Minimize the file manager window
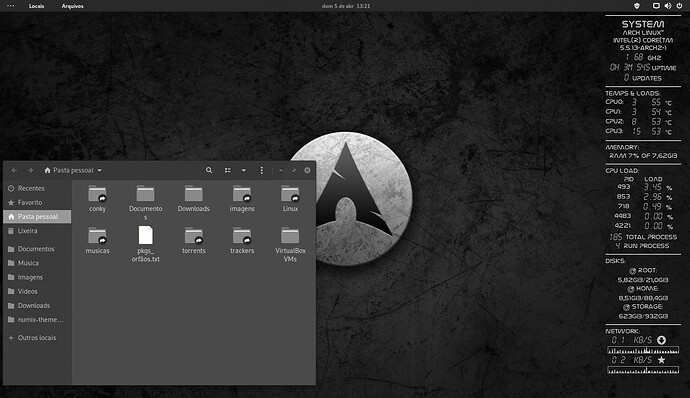Viewport: 690px width, 398px height. pyautogui.click(x=281, y=170)
